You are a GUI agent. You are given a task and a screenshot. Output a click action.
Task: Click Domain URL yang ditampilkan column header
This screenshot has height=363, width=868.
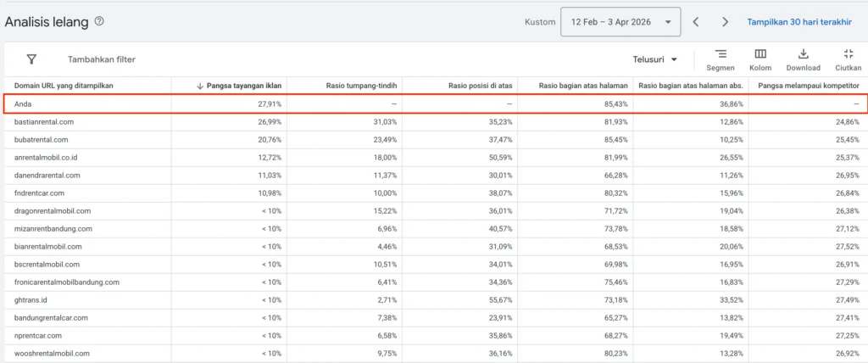(x=64, y=86)
